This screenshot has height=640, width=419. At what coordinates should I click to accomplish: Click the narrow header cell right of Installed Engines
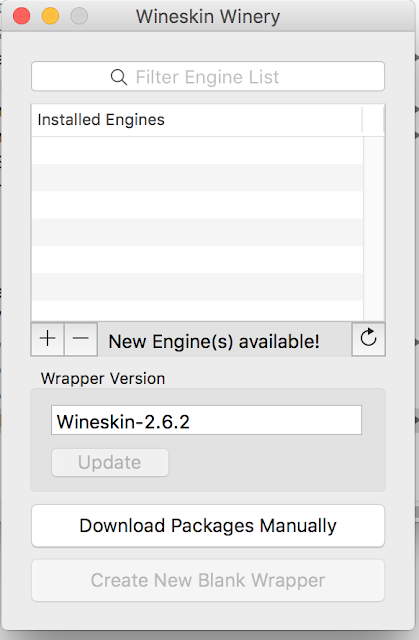coord(373,120)
